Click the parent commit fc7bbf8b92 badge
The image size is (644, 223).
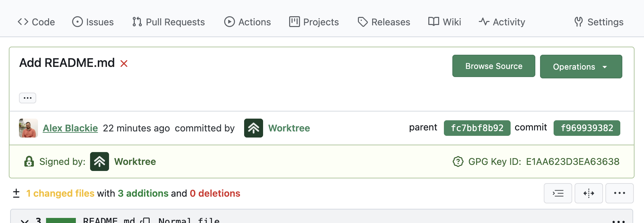(x=477, y=128)
